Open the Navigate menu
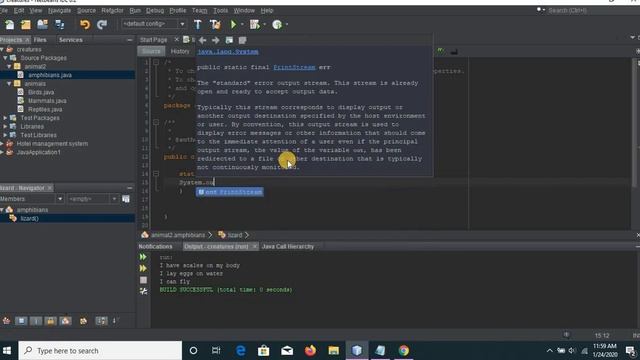Viewport: 640px width, 360px height. click(x=59, y=11)
